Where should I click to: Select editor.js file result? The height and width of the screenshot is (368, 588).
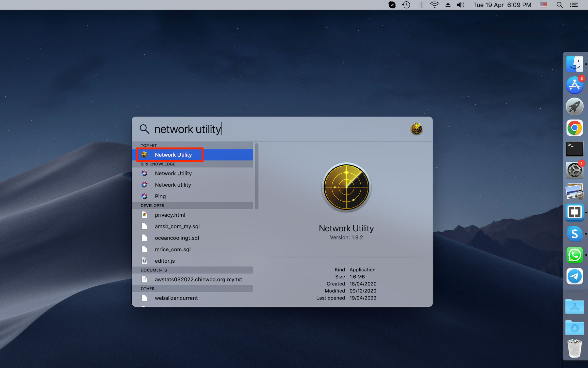[x=165, y=261]
